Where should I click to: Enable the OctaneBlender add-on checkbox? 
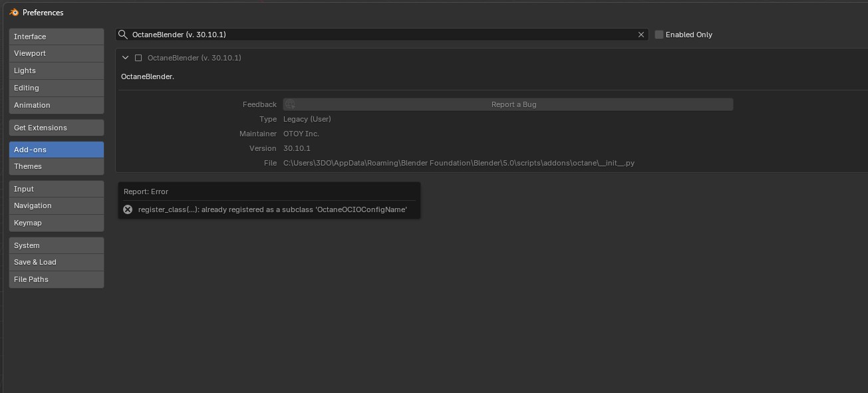coord(138,58)
